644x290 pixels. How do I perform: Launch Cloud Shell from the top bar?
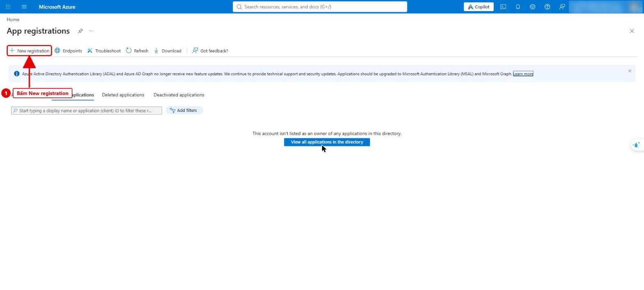pyautogui.click(x=503, y=7)
